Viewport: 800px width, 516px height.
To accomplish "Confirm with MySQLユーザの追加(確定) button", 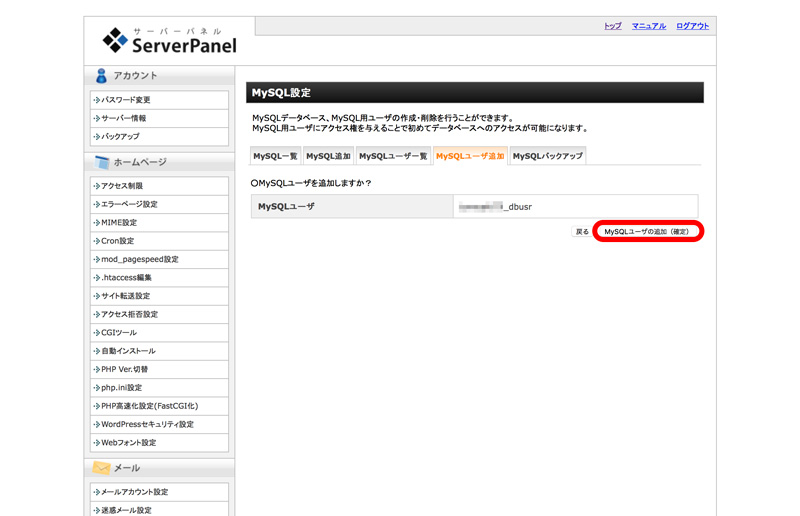I will tap(646, 232).
